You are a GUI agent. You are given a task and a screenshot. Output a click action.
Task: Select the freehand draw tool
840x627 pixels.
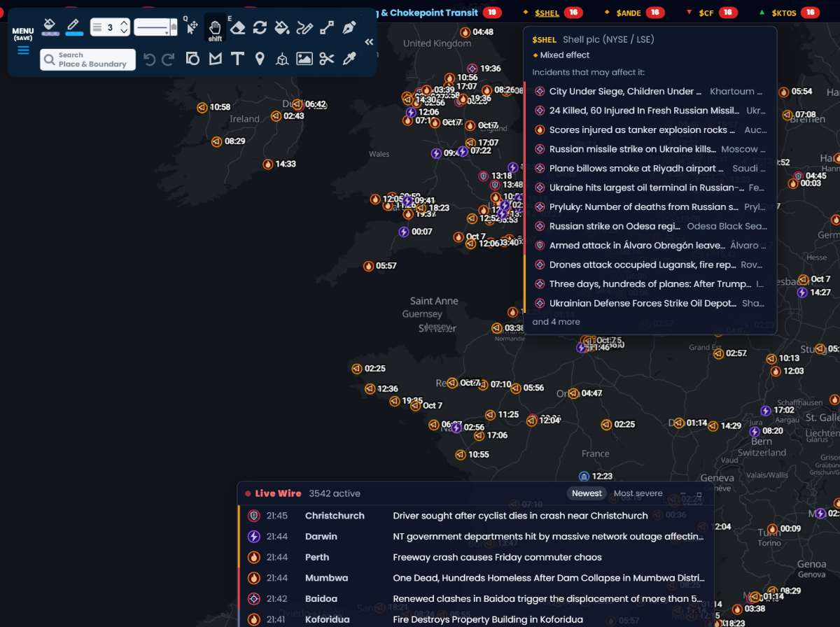[304, 27]
